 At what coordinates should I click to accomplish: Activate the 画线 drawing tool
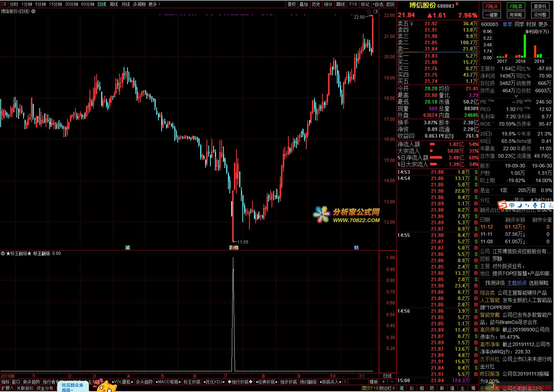pyautogui.click(x=340, y=4)
